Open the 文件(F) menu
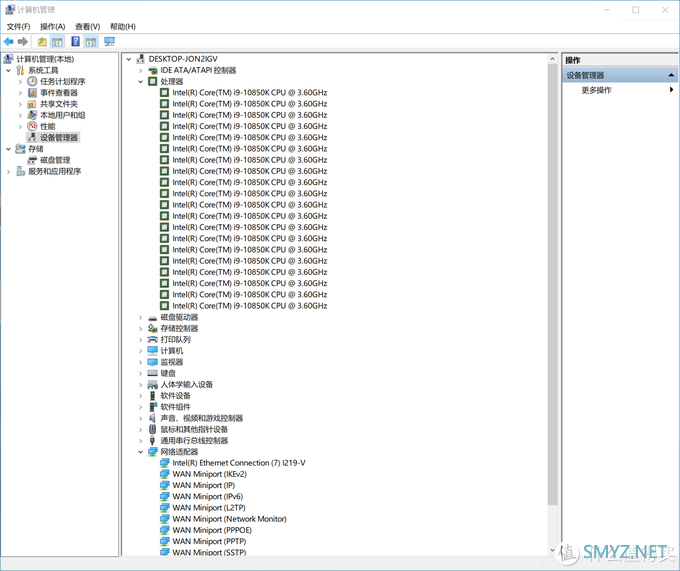 [x=18, y=26]
